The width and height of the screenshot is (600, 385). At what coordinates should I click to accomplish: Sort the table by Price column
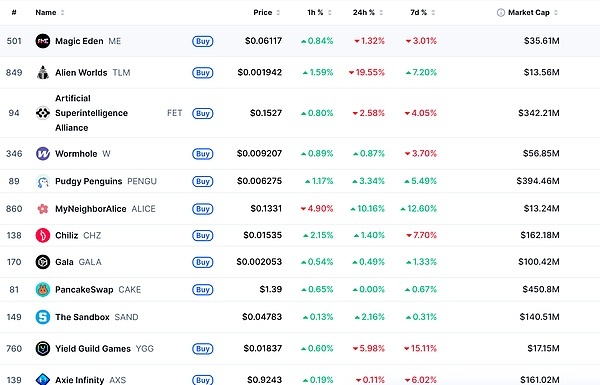[267, 13]
